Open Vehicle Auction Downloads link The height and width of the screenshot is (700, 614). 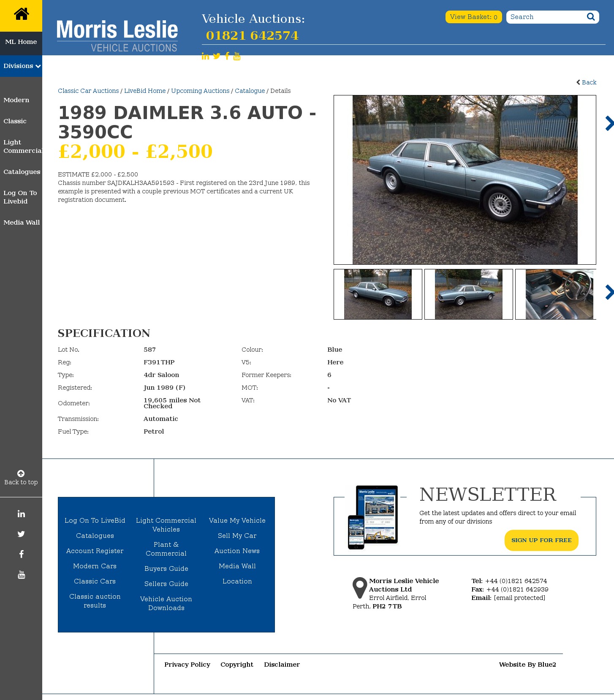pyautogui.click(x=166, y=603)
